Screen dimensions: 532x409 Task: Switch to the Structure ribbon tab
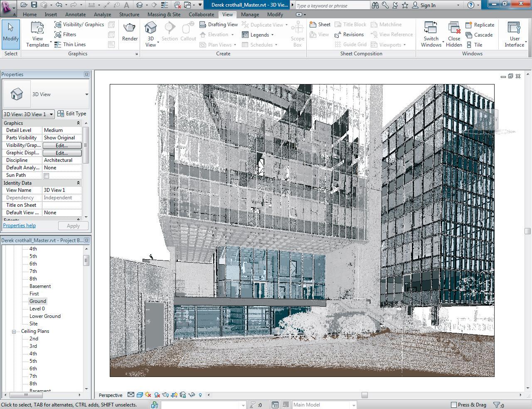click(129, 14)
